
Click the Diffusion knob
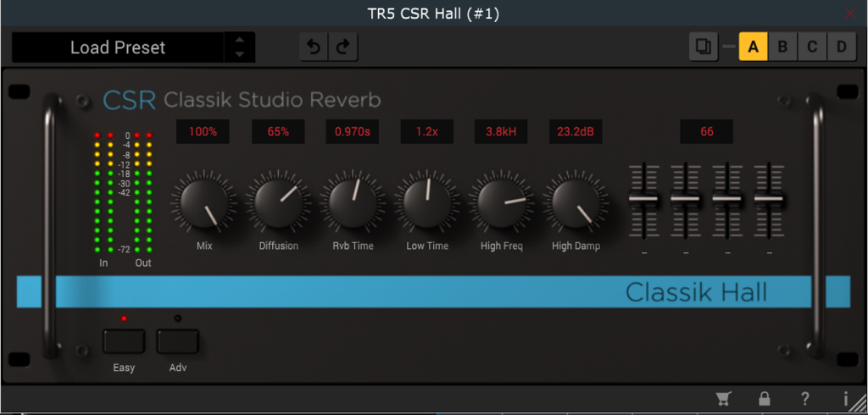tap(278, 204)
